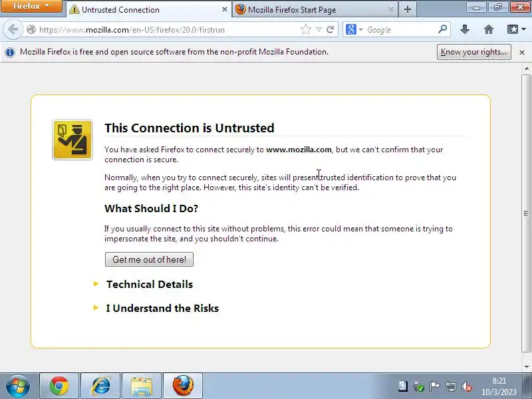The image size is (532, 399).
Task: Switch to the Untrusted Connection tab
Action: [148, 9]
